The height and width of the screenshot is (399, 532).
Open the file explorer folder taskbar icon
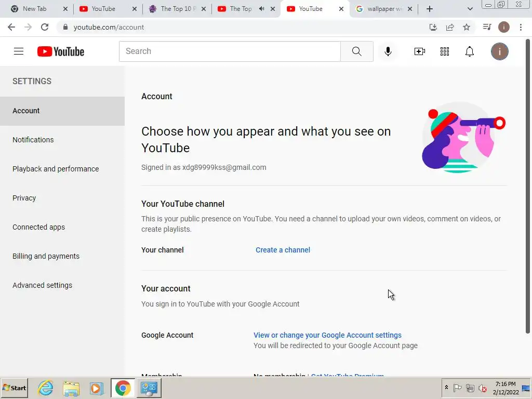point(71,388)
